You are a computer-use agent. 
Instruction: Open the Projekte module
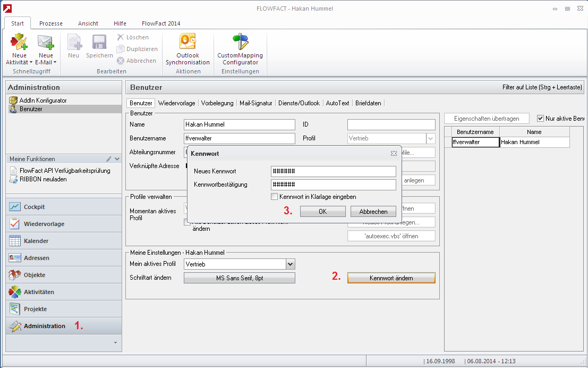[64, 309]
